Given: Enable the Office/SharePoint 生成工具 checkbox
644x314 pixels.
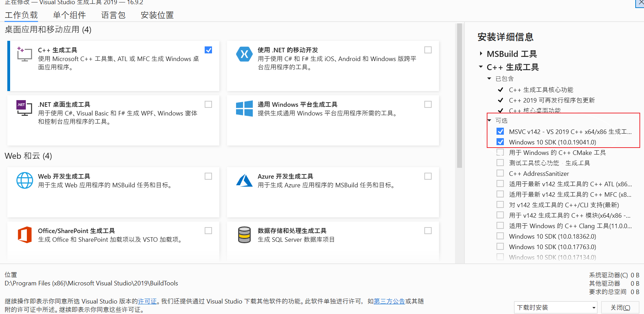Looking at the screenshot, I should [x=209, y=231].
